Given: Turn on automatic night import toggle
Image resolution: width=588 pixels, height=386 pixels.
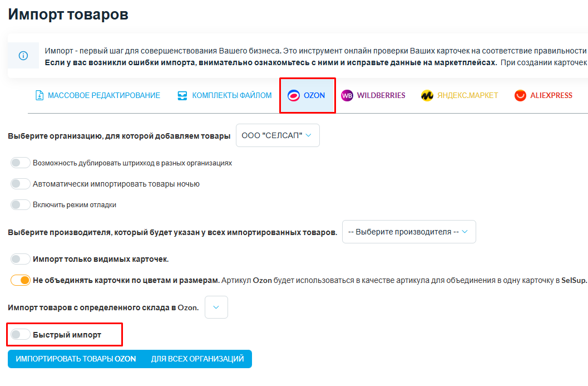Looking at the screenshot, I should 20,184.
